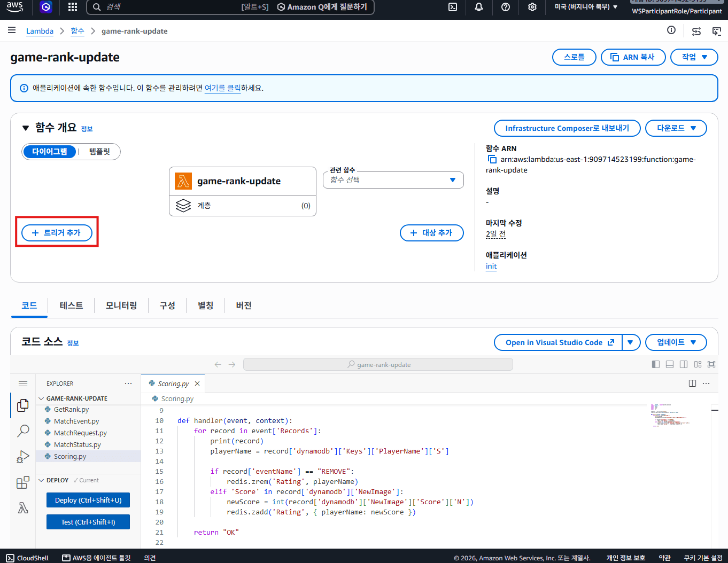The width and height of the screenshot is (728, 563).
Task: Open the Run and Debug view
Action: coord(23,457)
